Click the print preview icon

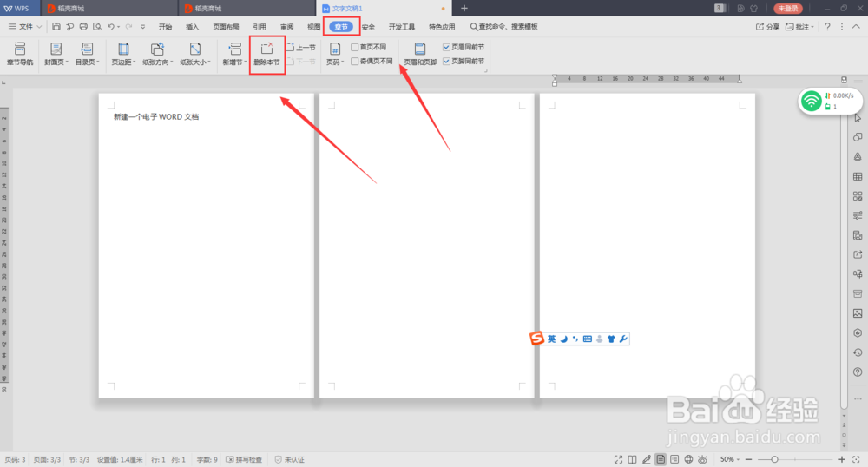(97, 27)
